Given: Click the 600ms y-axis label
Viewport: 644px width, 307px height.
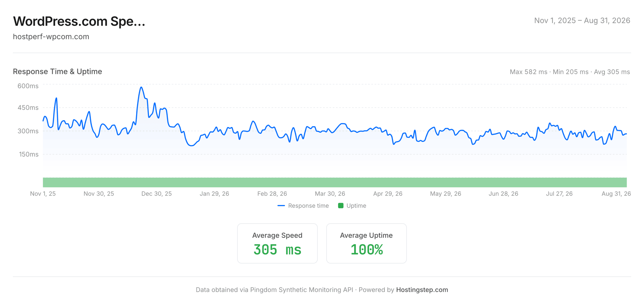Looking at the screenshot, I should pos(28,86).
